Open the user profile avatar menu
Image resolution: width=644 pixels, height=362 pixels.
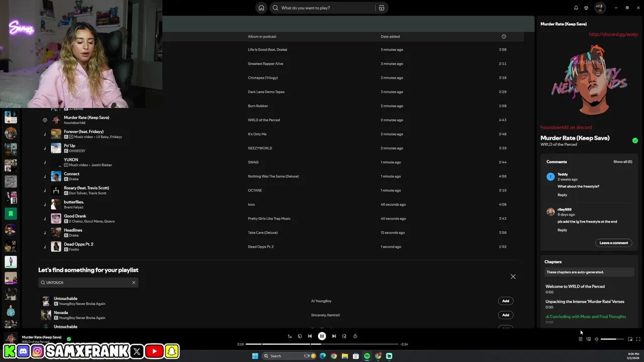pyautogui.click(x=600, y=8)
